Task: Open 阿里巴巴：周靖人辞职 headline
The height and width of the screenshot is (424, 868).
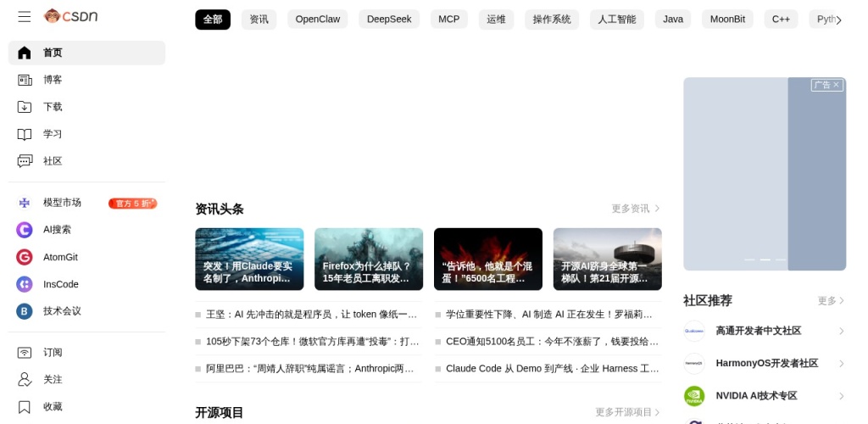Action: pyautogui.click(x=309, y=369)
